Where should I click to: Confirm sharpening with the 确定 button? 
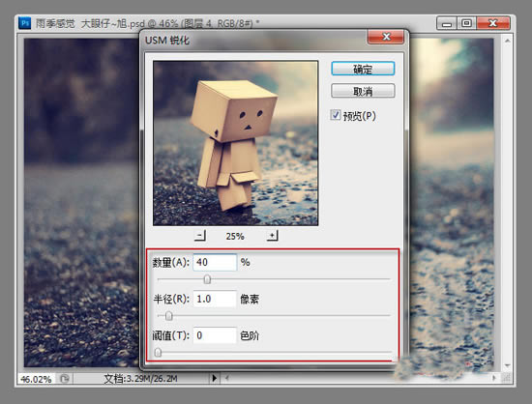pyautogui.click(x=363, y=69)
